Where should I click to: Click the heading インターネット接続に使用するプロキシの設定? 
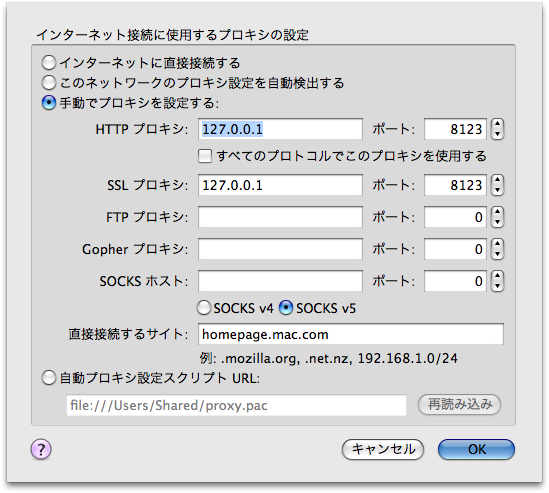click(x=173, y=35)
